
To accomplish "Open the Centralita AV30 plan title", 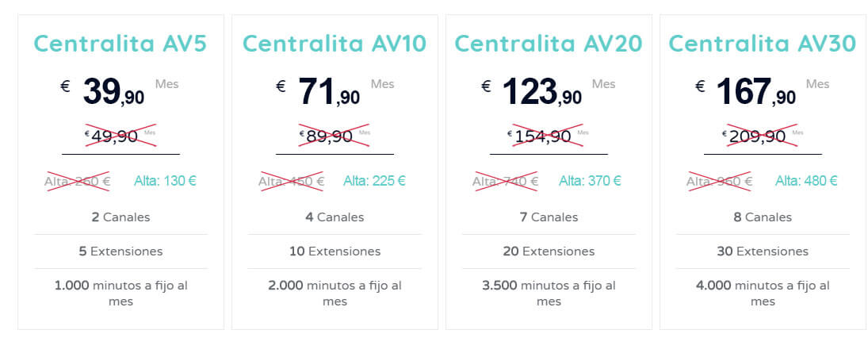I will [x=763, y=44].
